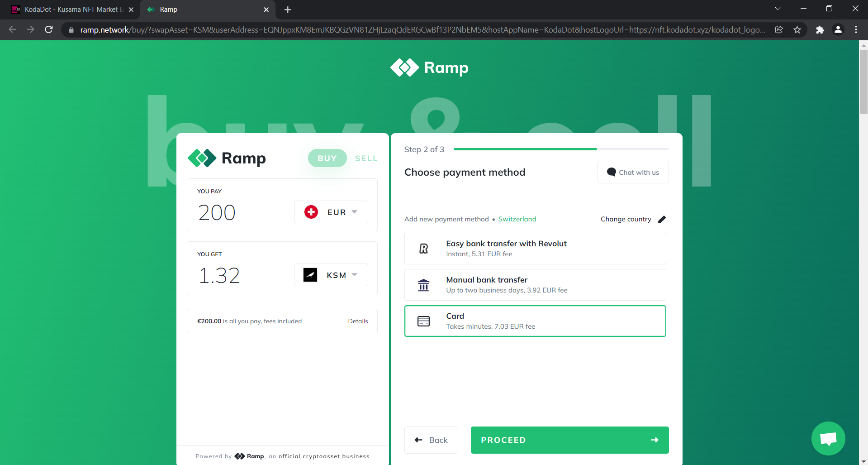Click the pencil edit icon beside Change country
Image resolution: width=868 pixels, height=465 pixels.
[x=662, y=219]
